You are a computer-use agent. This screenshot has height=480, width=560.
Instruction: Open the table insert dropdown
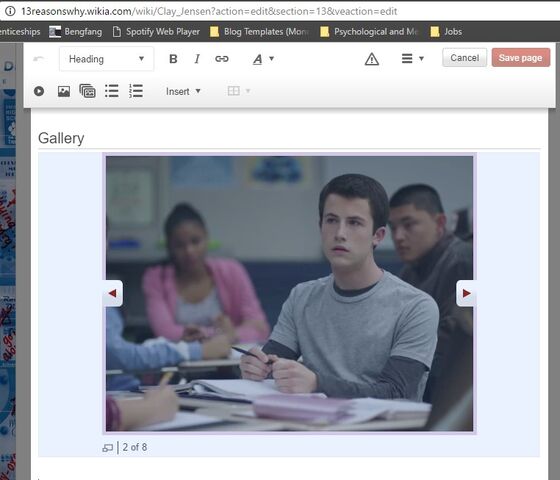[239, 91]
